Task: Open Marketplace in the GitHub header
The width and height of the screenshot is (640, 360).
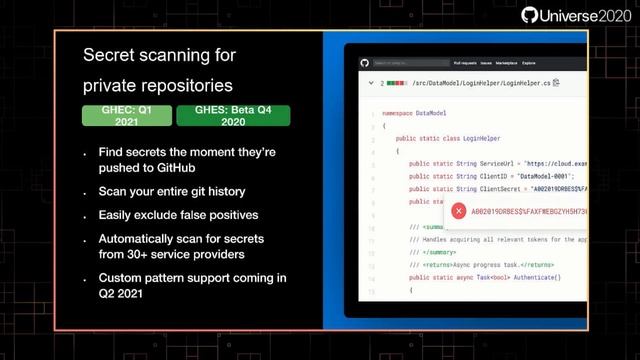Action: click(x=506, y=63)
